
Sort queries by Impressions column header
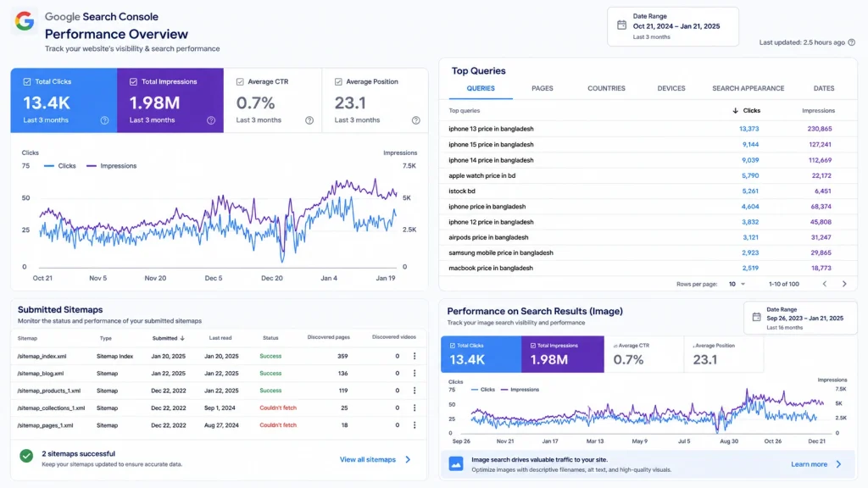(818, 111)
